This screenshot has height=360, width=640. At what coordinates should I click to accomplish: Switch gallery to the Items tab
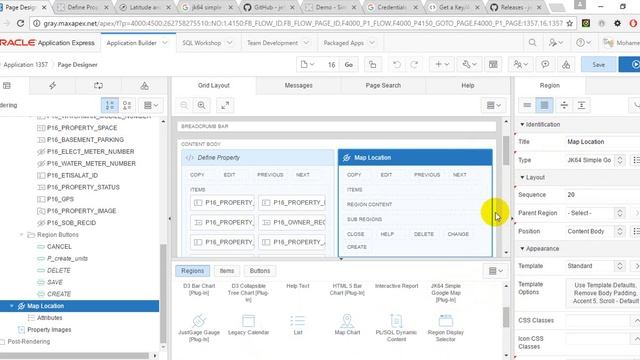pos(227,271)
